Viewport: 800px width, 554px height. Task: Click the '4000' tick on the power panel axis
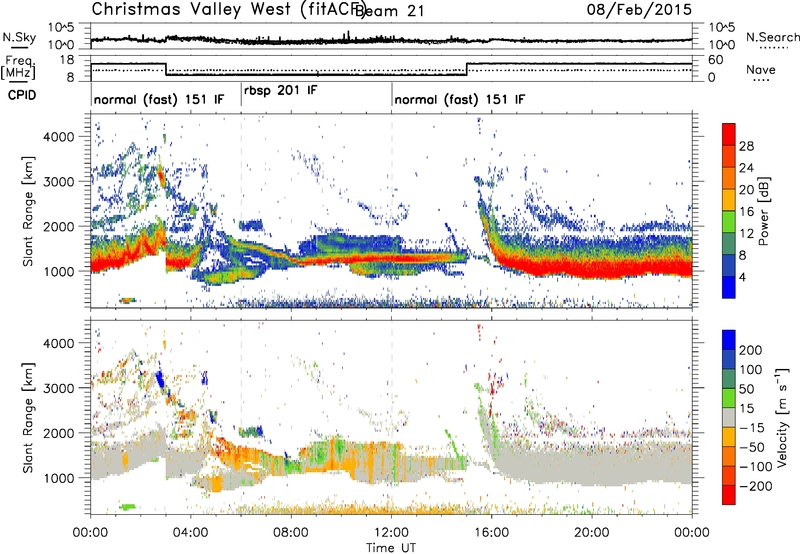59,137
